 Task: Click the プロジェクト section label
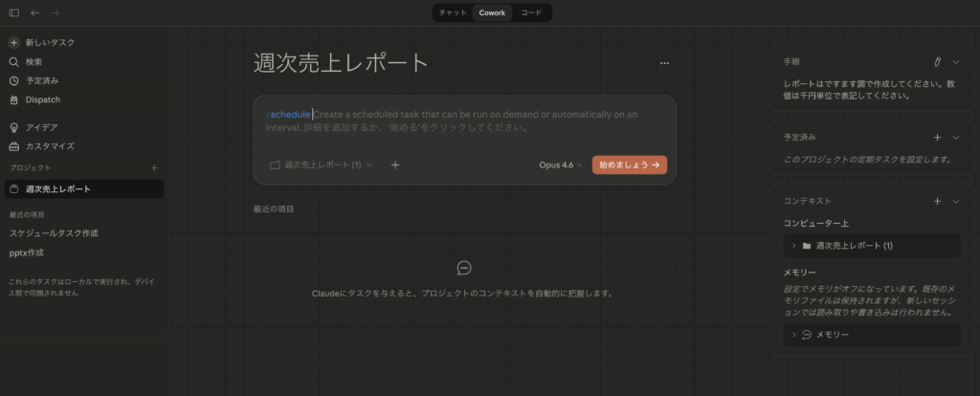click(30, 168)
